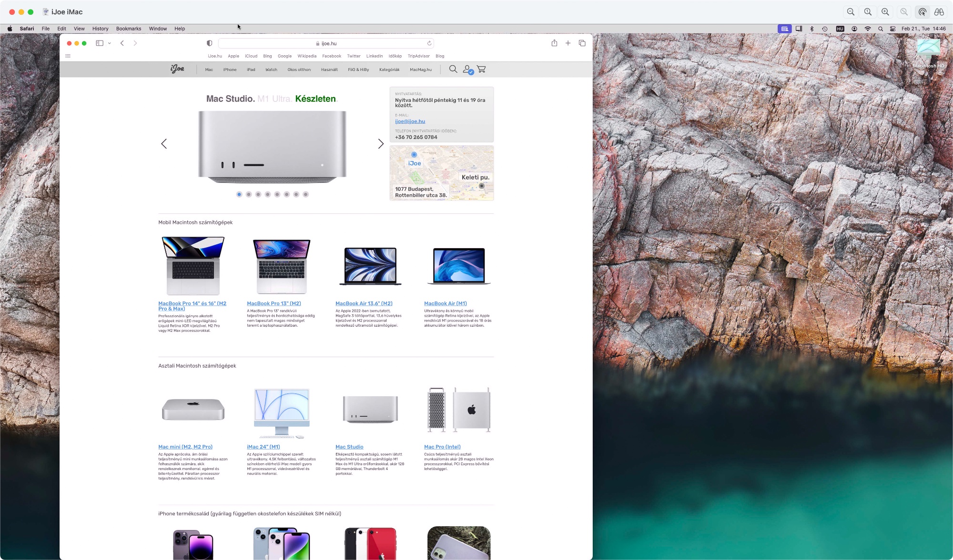The width and height of the screenshot is (953, 560).
Task: Click the MacBook Pro 14" and 16" product image
Action: [193, 266]
